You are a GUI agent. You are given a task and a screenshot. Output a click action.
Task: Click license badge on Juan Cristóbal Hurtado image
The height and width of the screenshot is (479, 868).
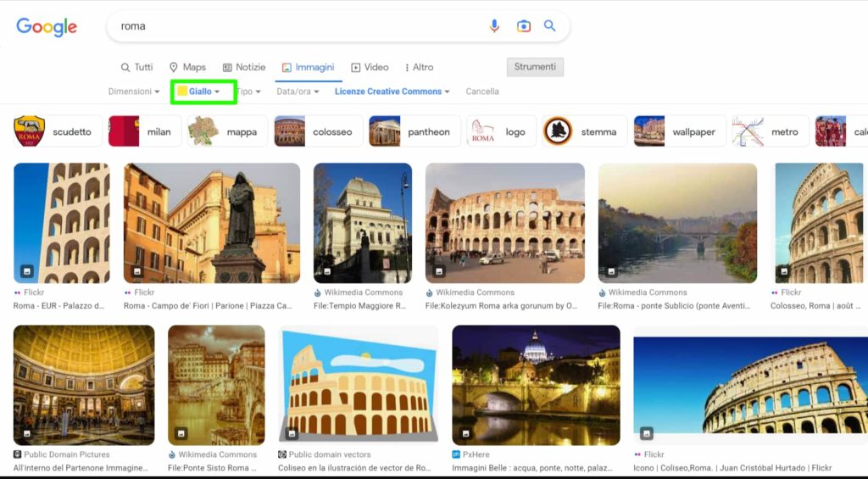(647, 433)
